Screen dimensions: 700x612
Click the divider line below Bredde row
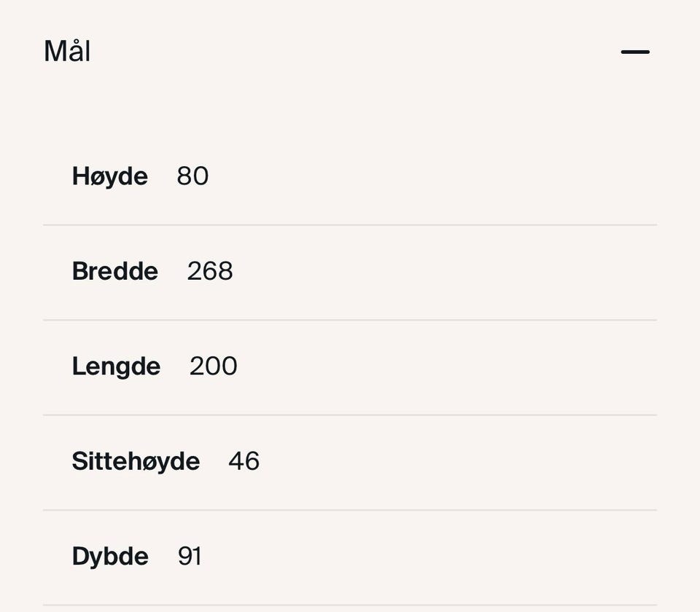tap(350, 320)
